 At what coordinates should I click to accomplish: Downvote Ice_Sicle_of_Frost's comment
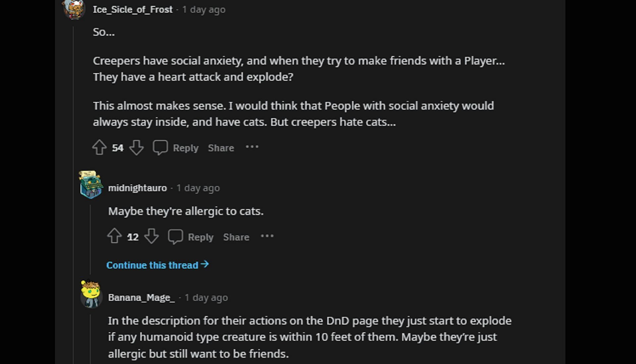[x=136, y=147]
